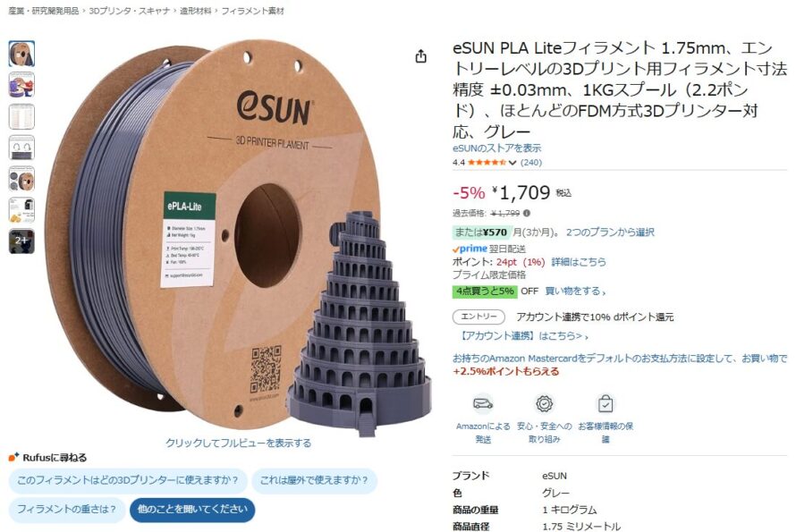
Task: Go to 3Dプリンタ・スキャナ breadcrumb
Action: [129, 11]
